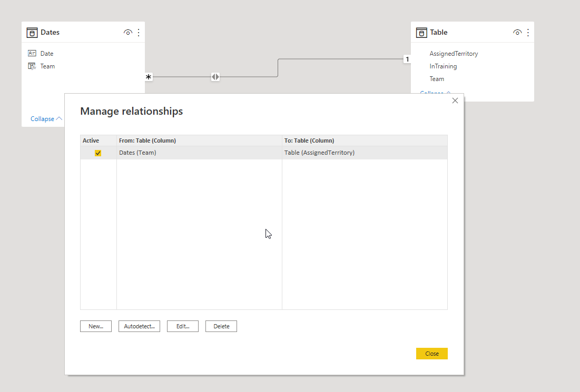Toggle visibility eye on Table card
The image size is (580, 392).
[517, 33]
